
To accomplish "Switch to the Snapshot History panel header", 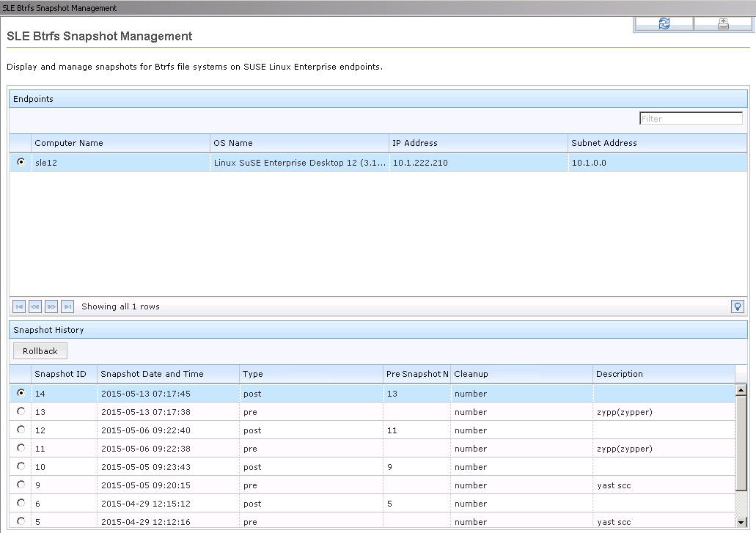I will (48, 330).
